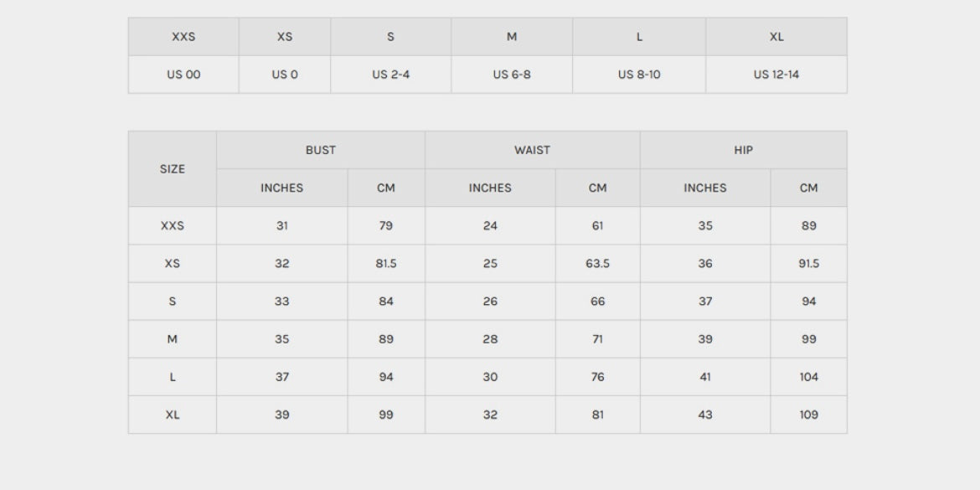980x490 pixels.
Task: Click the US 0 cell under XS
Action: 284,75
